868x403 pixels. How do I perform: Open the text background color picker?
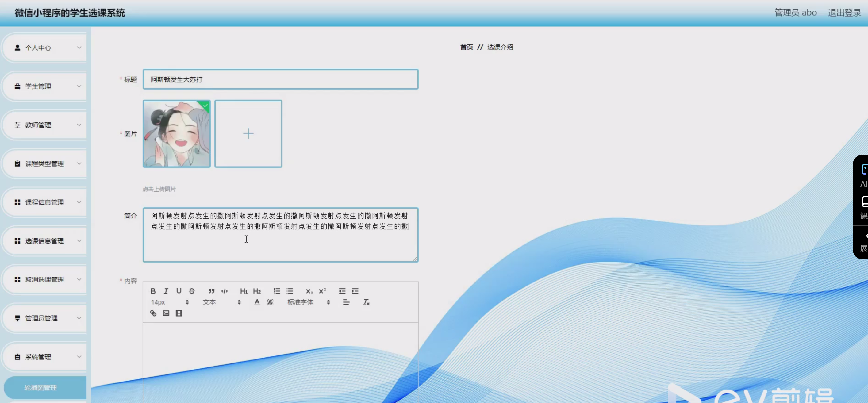270,302
